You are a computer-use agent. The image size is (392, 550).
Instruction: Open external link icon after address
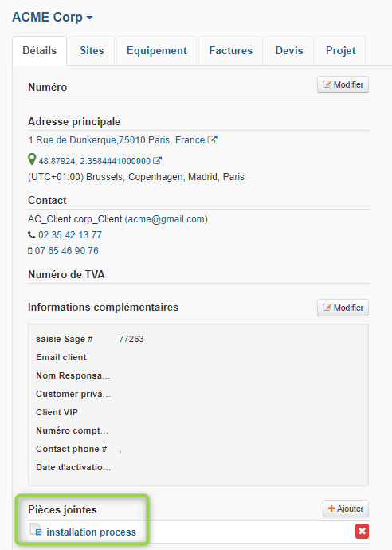213,139
